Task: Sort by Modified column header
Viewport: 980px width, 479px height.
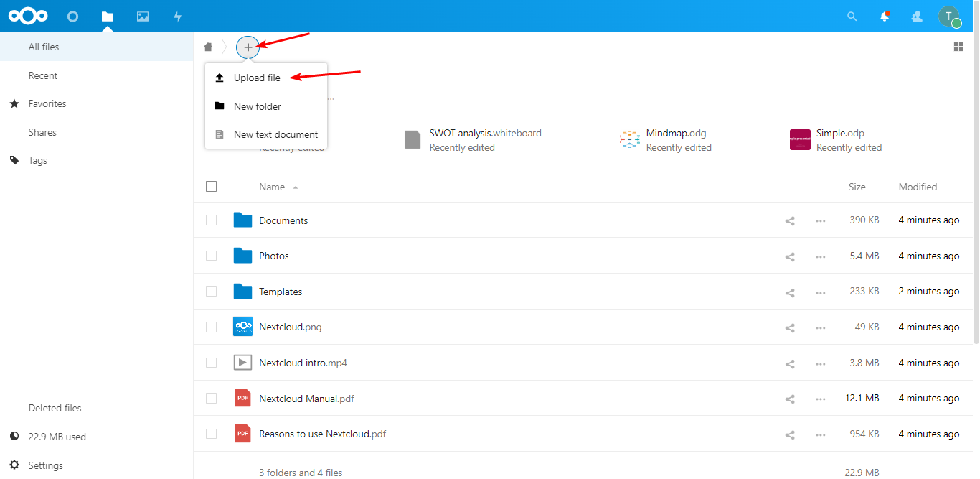Action: [x=918, y=187]
